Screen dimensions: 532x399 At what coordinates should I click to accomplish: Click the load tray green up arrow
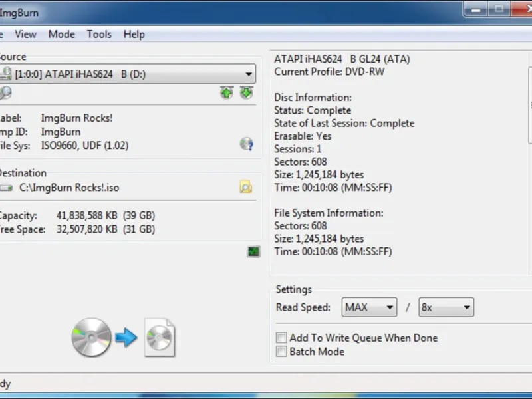227,93
